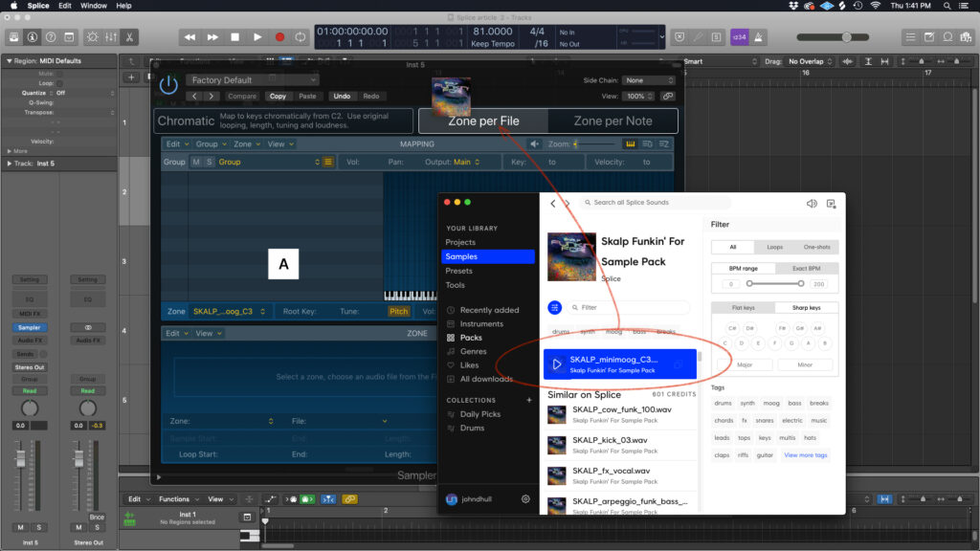Select next Sampler preset arrow
The height and width of the screenshot is (551, 980).
(212, 97)
